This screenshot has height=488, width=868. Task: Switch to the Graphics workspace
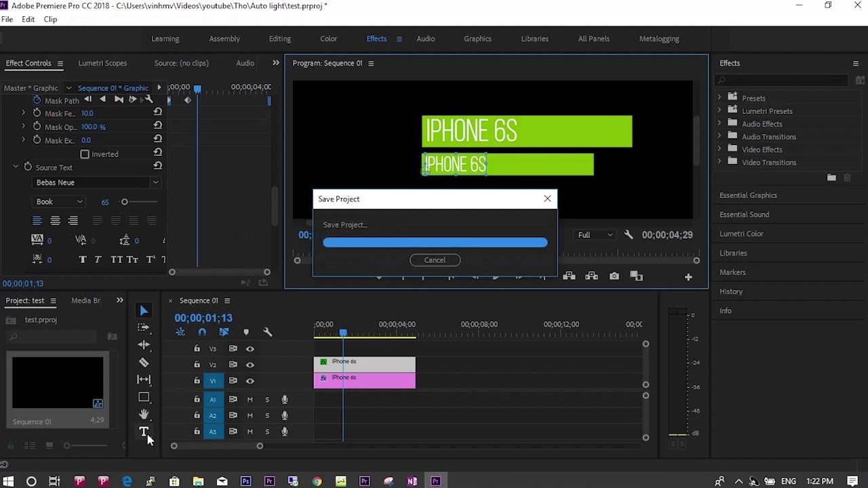pos(477,39)
